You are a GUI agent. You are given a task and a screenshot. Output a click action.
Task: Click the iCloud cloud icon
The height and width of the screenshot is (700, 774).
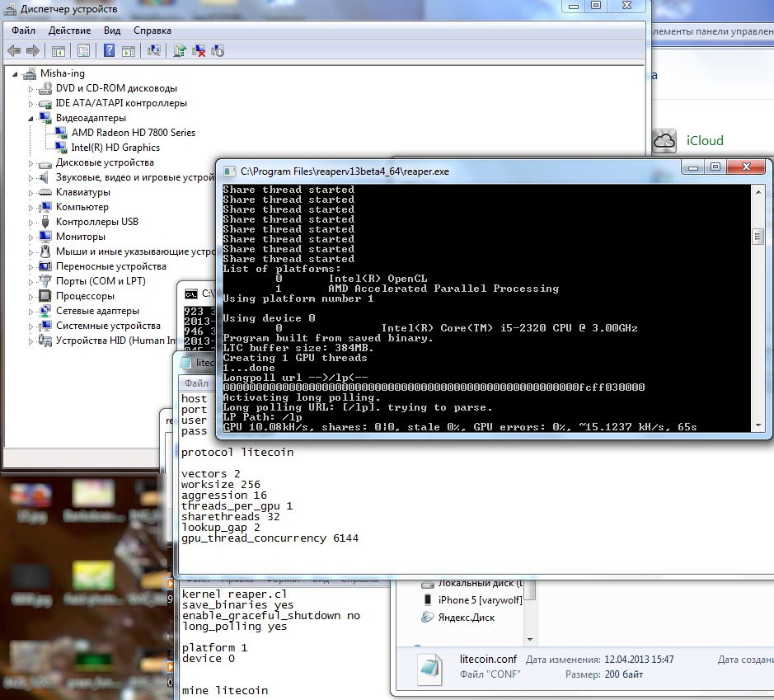[664, 141]
